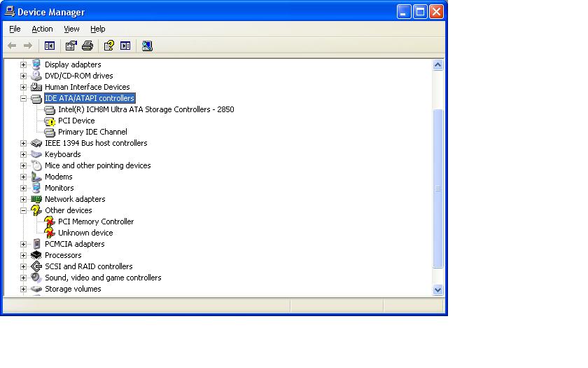
Task: Select the Sound, video and game controllers label
Action: (103, 278)
